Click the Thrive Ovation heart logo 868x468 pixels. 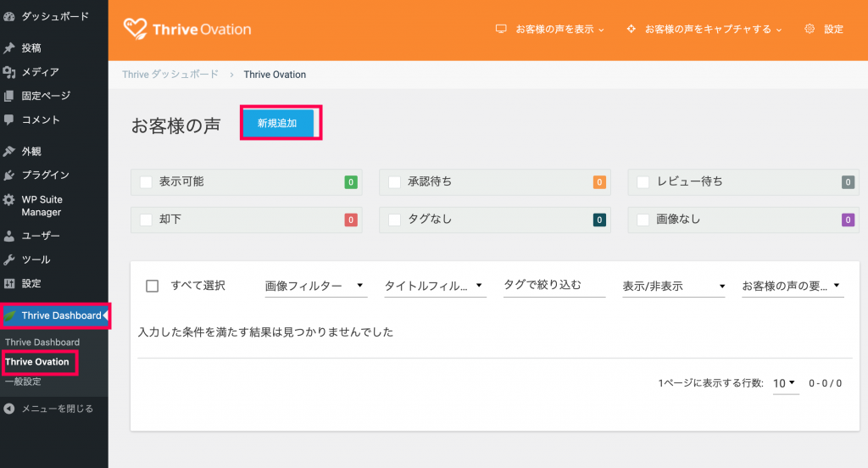(135, 29)
